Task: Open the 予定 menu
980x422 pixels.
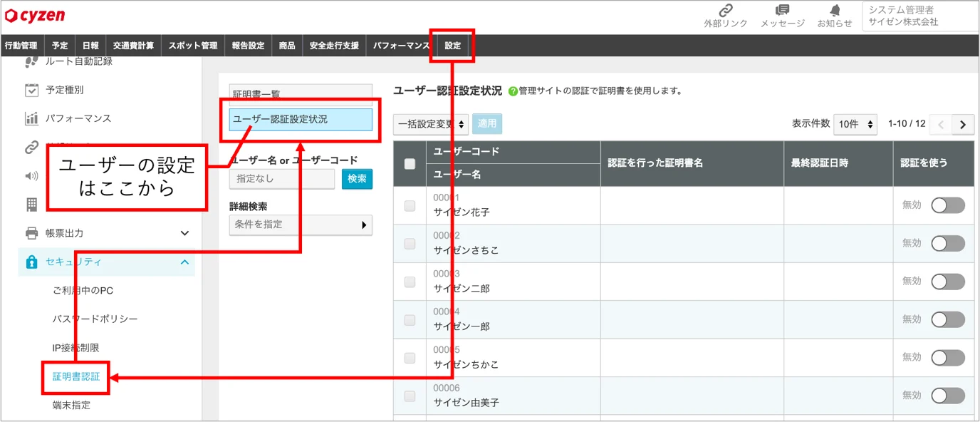Action: pyautogui.click(x=60, y=46)
